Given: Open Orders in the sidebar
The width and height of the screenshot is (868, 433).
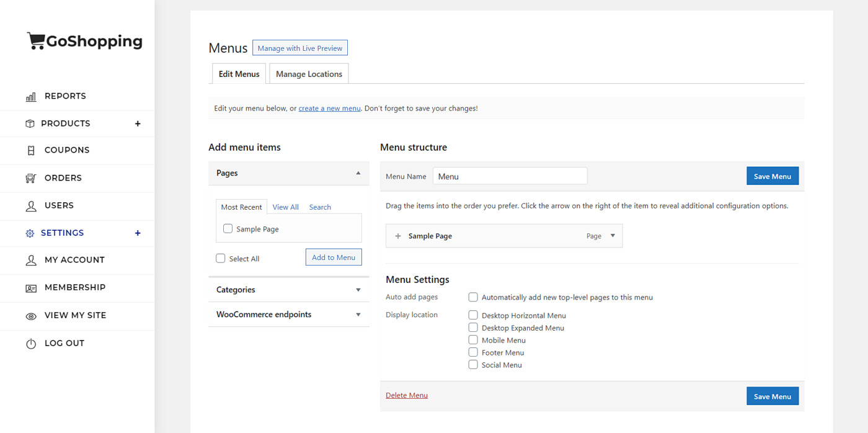Looking at the screenshot, I should pyautogui.click(x=63, y=178).
